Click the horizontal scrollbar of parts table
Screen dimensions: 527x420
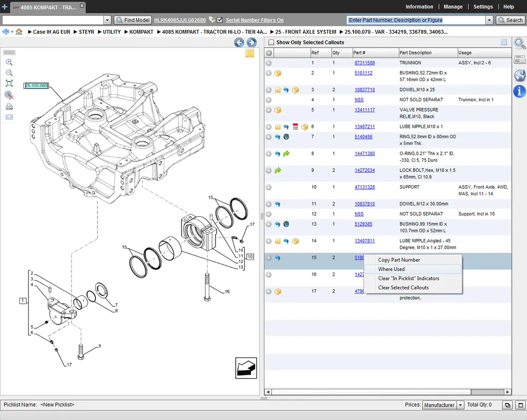click(388, 392)
